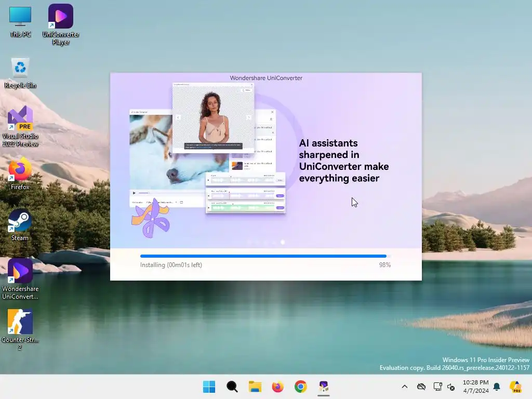Image resolution: width=532 pixels, height=399 pixels.
Task: Select the Firefox desktop shortcut
Action: 20,174
